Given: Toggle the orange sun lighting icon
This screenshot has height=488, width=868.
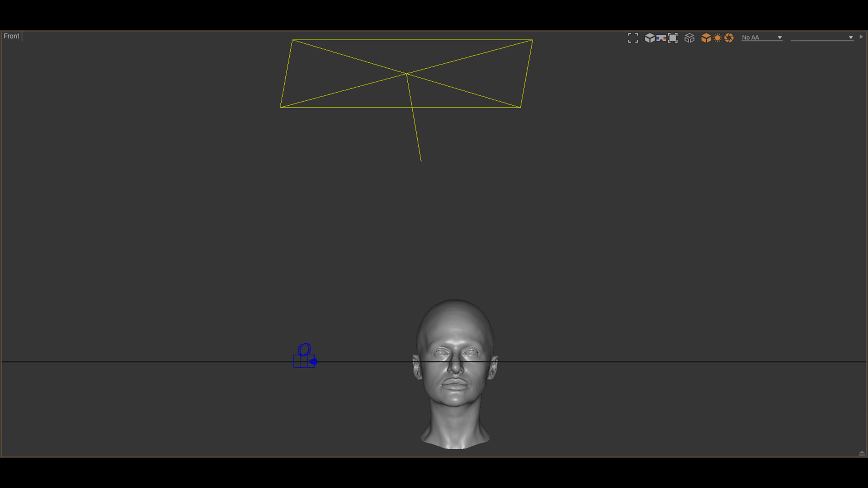Looking at the screenshot, I should [x=717, y=38].
